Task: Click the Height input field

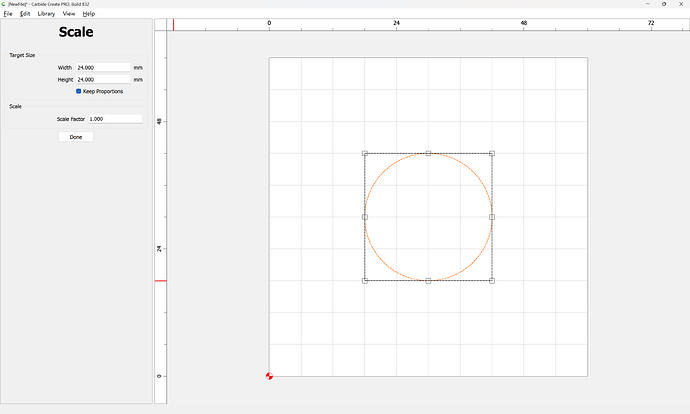Action: coord(102,79)
